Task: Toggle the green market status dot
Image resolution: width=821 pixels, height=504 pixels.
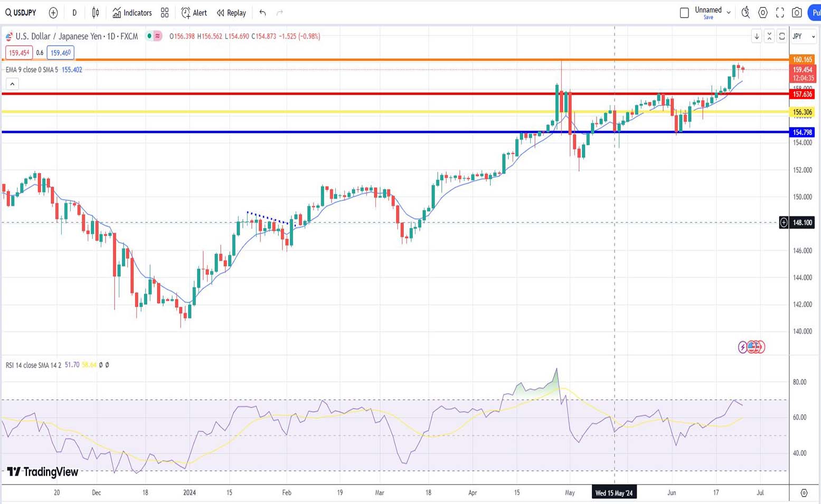Action: point(149,36)
